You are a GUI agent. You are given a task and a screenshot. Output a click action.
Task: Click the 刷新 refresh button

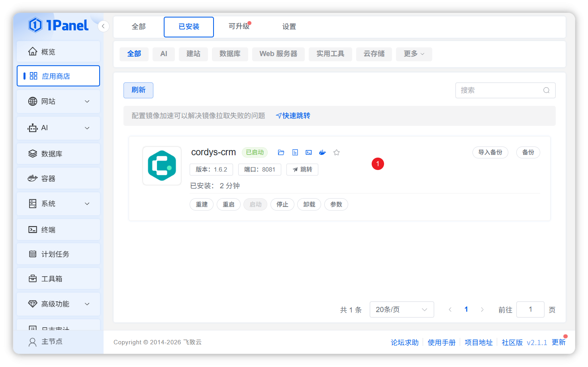138,90
